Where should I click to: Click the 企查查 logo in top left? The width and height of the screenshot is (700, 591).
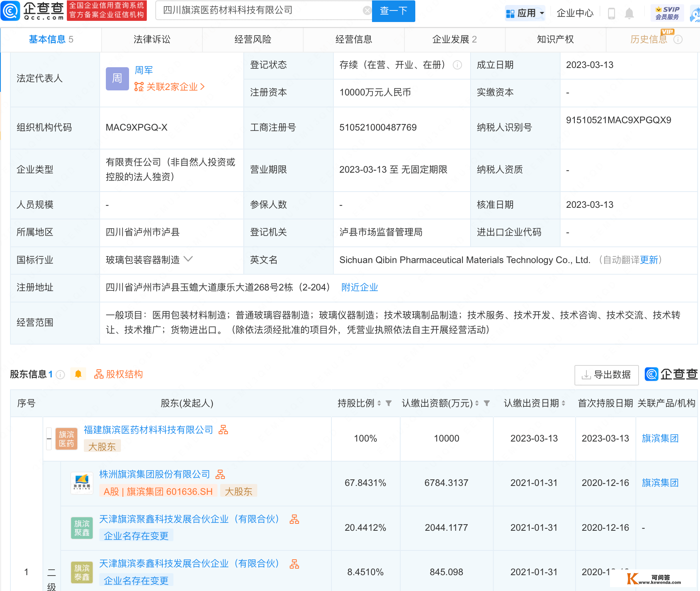coord(33,11)
